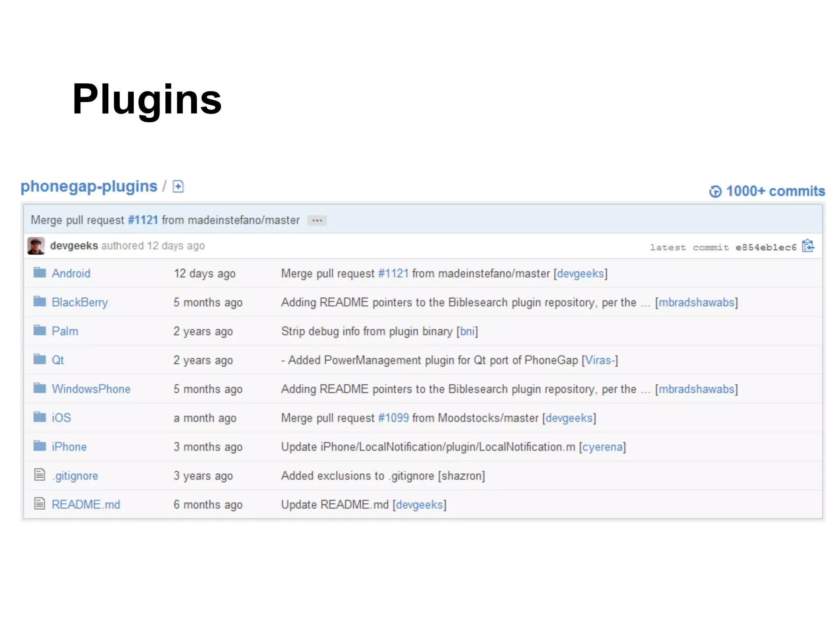The height and width of the screenshot is (630, 840).
Task: Copy the latest commit SHA with clipboard icon
Action: [x=808, y=246]
